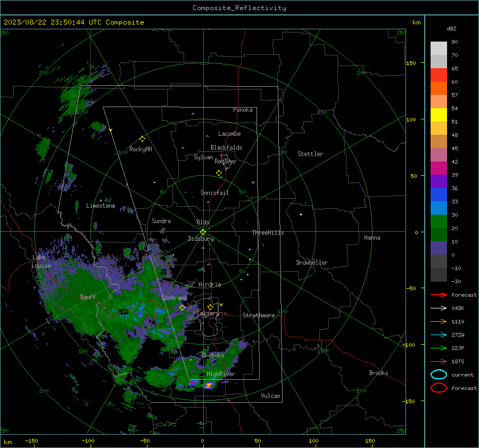
Task: Click the RedDeer city label
Action: [x=226, y=161]
